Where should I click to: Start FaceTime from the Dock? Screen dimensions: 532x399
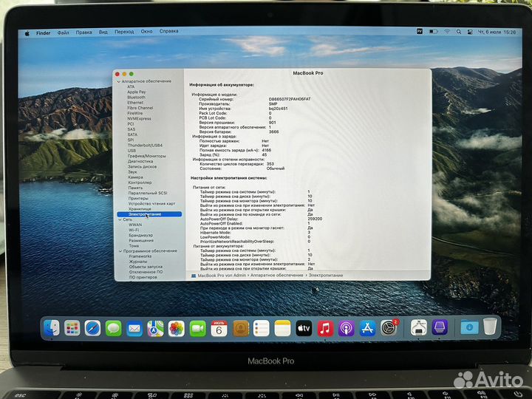[198, 328]
